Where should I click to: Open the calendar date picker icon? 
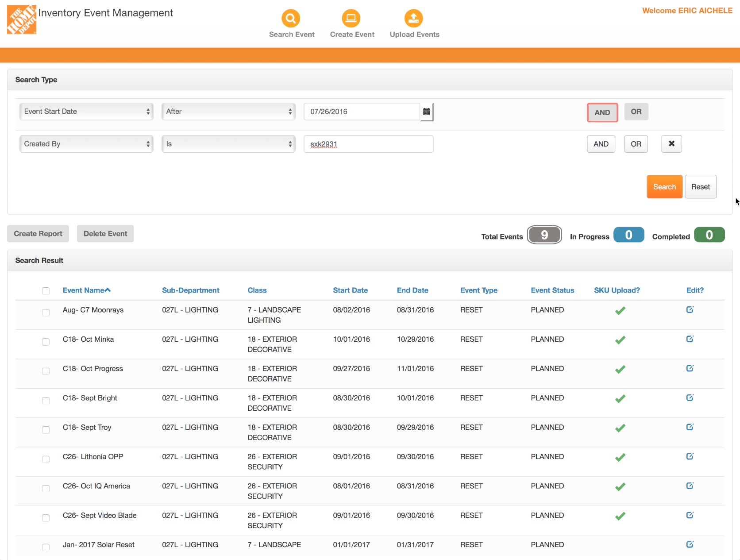(426, 112)
